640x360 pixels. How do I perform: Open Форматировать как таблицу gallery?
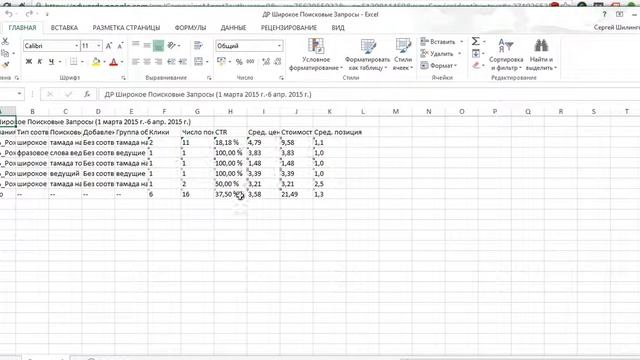[x=367, y=55]
